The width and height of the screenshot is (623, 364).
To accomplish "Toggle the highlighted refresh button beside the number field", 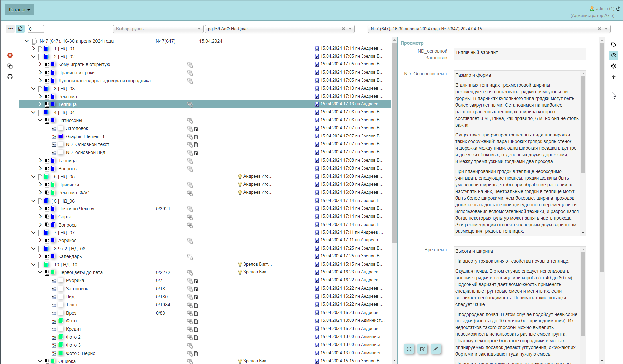I will tap(20, 29).
